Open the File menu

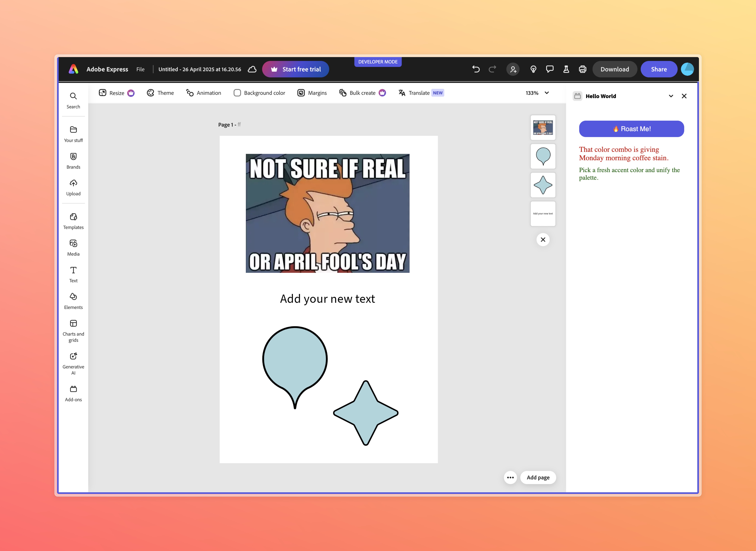140,69
